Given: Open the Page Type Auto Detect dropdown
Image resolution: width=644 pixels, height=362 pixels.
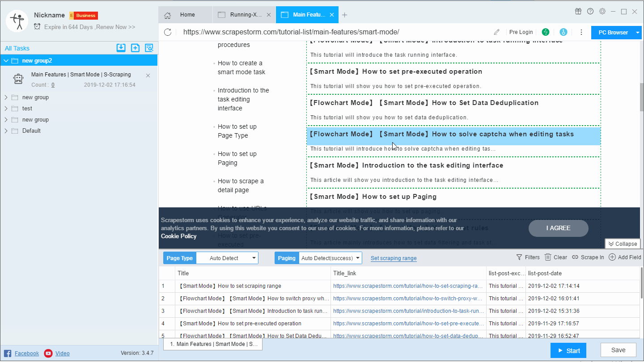Looking at the screenshot, I should pos(227,258).
